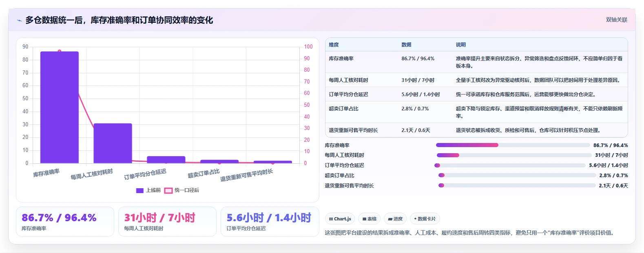
Task: Click table value 5.6小时 / 1.4小时
Action: click(x=420, y=95)
